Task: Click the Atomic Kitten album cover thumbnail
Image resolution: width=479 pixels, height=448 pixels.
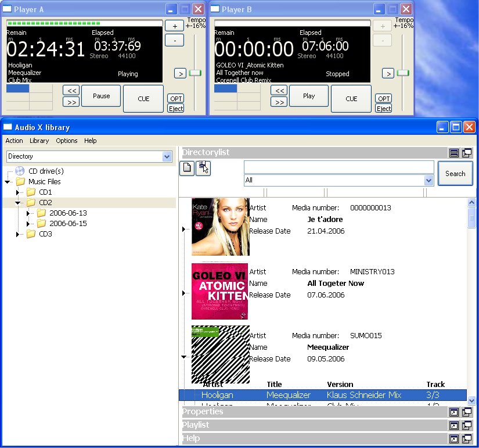Action: click(x=219, y=291)
